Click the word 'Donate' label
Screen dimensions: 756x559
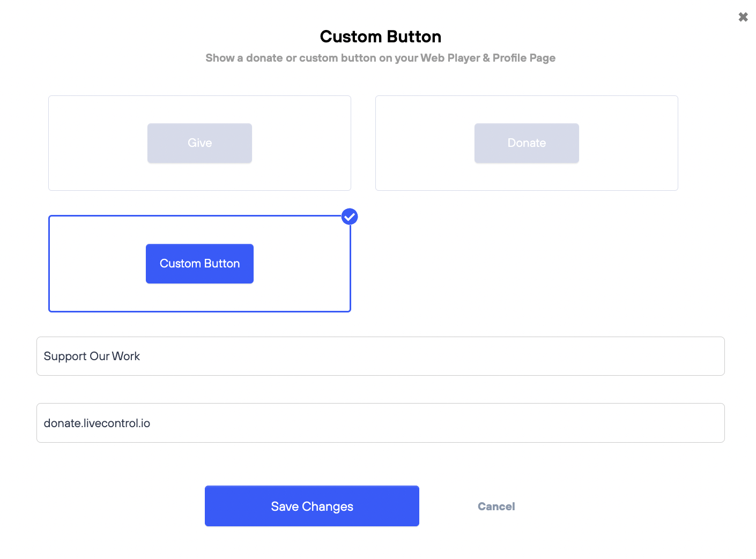pyautogui.click(x=527, y=143)
